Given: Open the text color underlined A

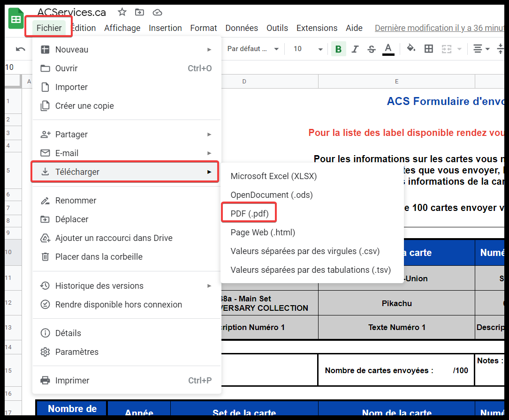Looking at the screenshot, I should [x=388, y=49].
